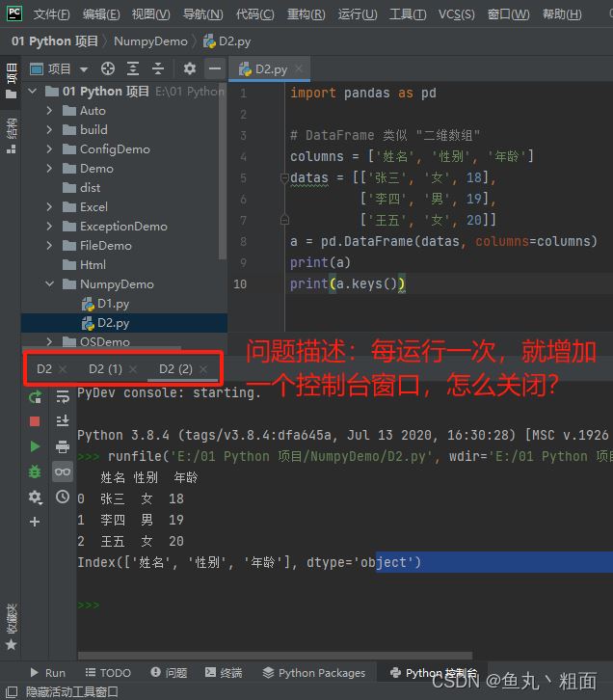Open the project view dropdown arrow
This screenshot has width=613, height=700.
(84, 69)
